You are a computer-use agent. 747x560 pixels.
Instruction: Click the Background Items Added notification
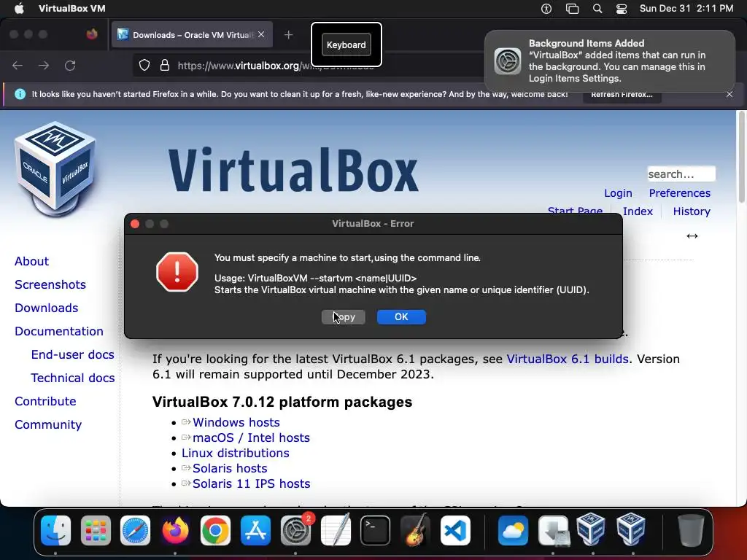[x=610, y=61]
